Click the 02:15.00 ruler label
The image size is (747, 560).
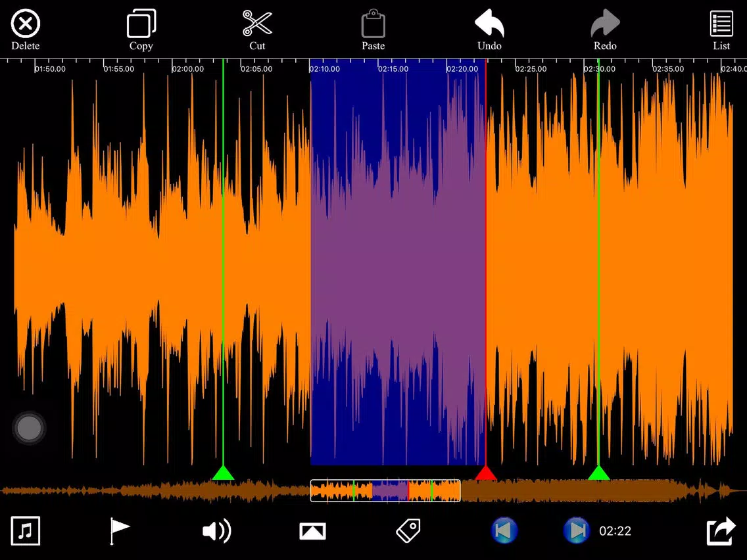[393, 69]
